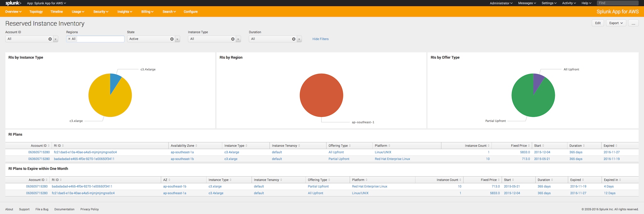The height and width of the screenshot is (214, 644).
Task: Open the Support footer link
Action: pyautogui.click(x=24, y=209)
